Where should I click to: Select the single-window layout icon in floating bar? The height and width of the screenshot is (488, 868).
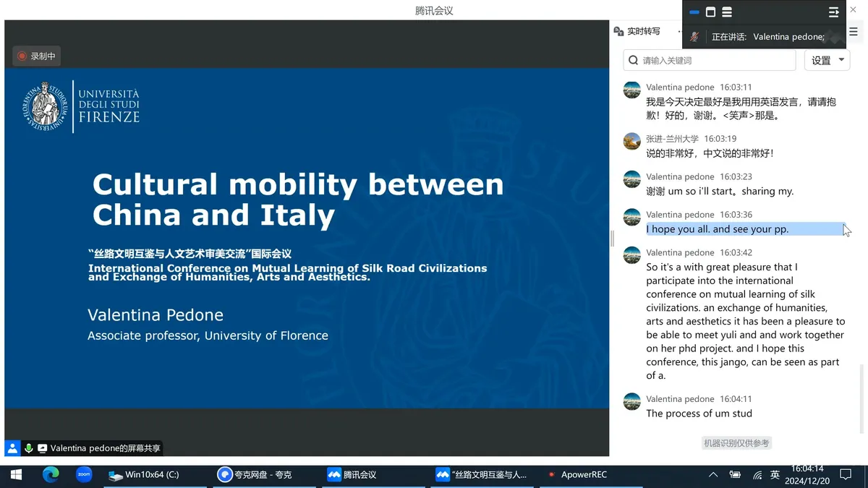click(710, 12)
